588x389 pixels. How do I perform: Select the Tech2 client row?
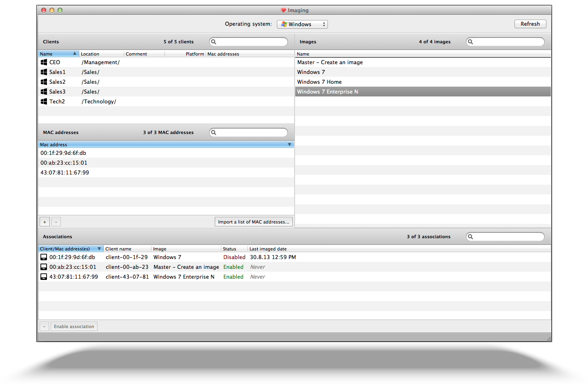coord(166,101)
